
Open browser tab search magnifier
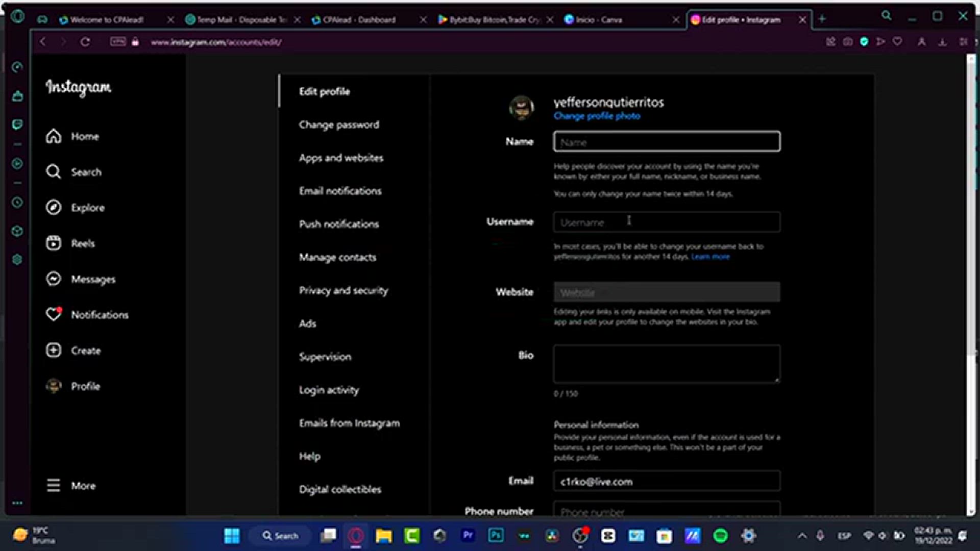pyautogui.click(x=887, y=16)
